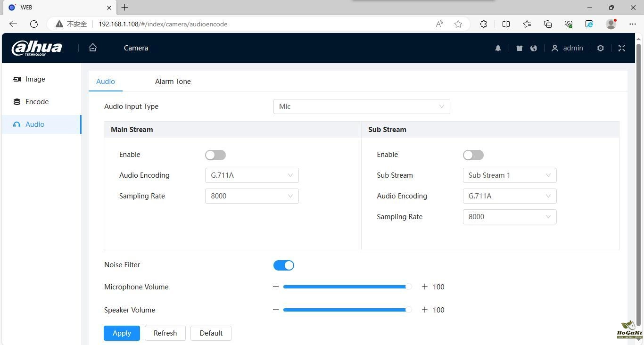Open the alarm bell notifications icon
The width and height of the screenshot is (644, 345).
coord(498,48)
